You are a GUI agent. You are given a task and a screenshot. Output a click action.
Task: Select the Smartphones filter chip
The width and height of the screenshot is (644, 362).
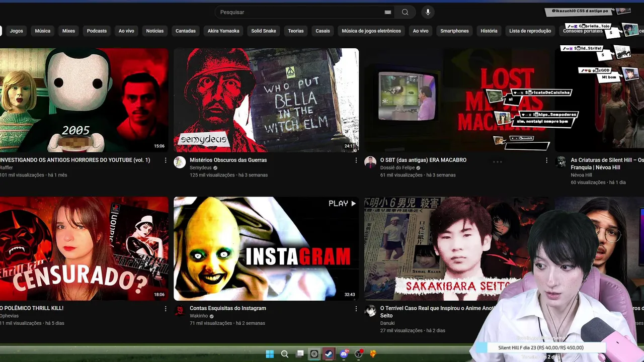coord(455,31)
